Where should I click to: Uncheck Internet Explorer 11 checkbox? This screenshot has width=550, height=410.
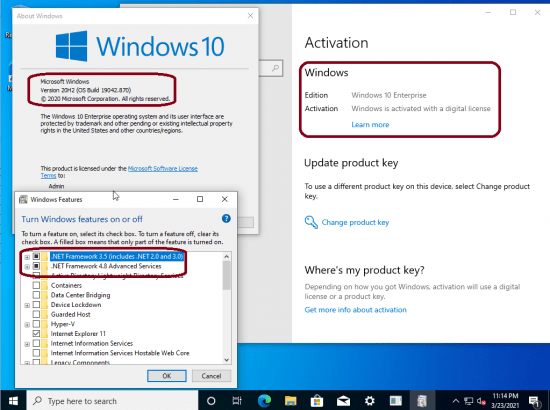(36, 334)
